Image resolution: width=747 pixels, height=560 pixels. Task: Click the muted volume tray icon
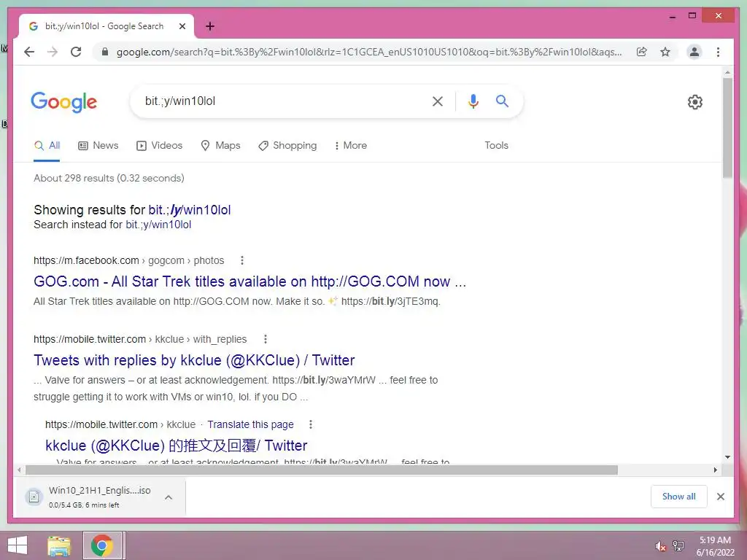point(660,546)
